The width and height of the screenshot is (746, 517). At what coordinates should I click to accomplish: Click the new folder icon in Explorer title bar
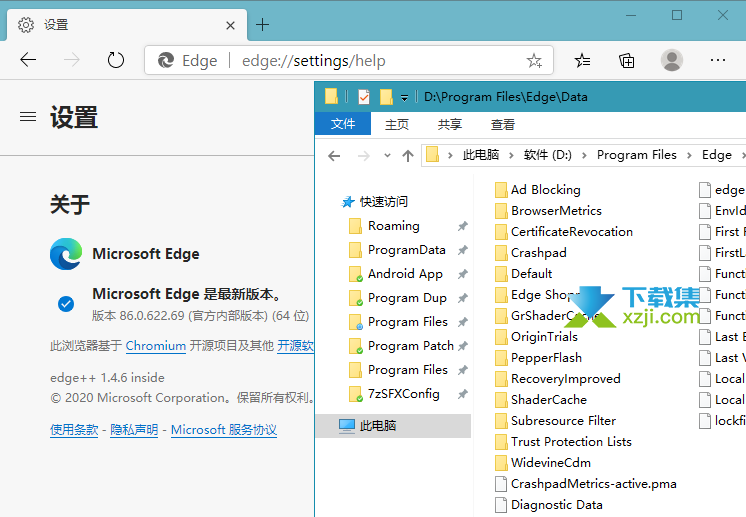(386, 97)
